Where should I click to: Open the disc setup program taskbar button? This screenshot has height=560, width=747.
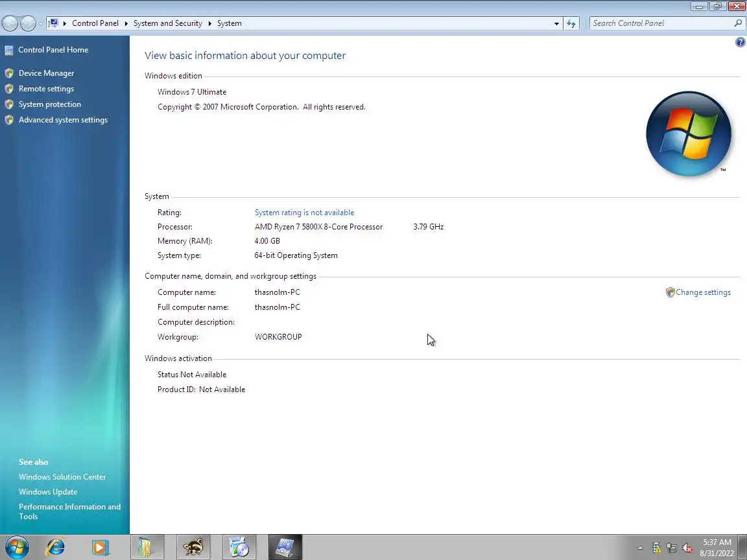pos(239,547)
